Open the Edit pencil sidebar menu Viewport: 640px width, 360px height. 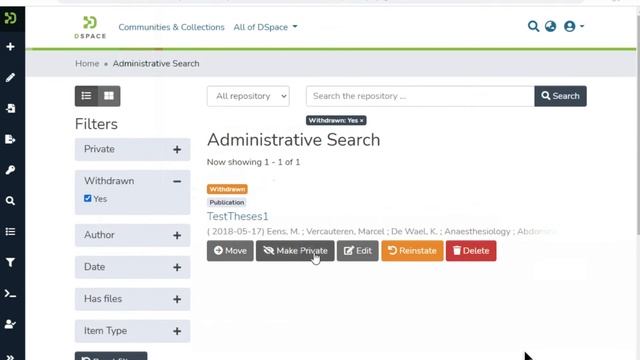click(10, 77)
